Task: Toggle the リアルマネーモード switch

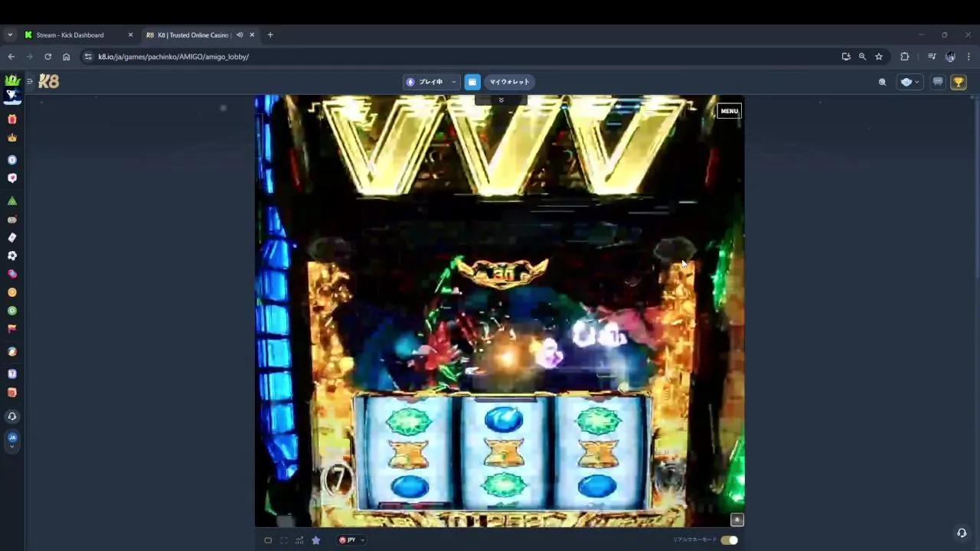Action: tap(729, 540)
